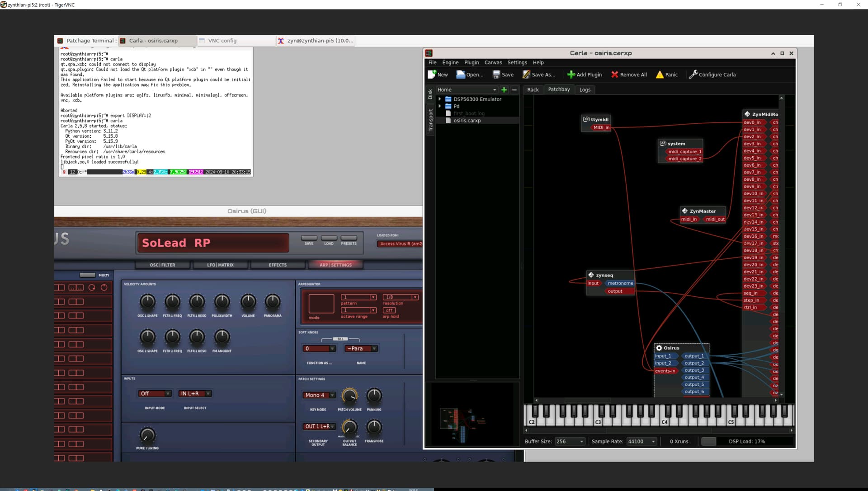Open the Canvas menu

click(493, 63)
